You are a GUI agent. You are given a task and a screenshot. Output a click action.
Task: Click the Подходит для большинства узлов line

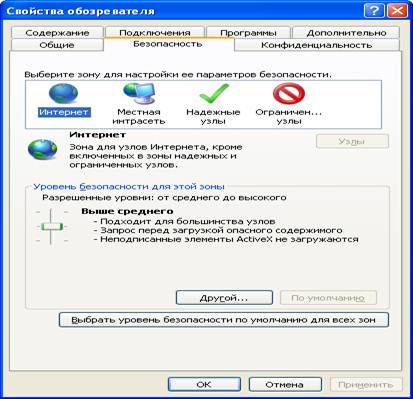pyautogui.click(x=184, y=221)
